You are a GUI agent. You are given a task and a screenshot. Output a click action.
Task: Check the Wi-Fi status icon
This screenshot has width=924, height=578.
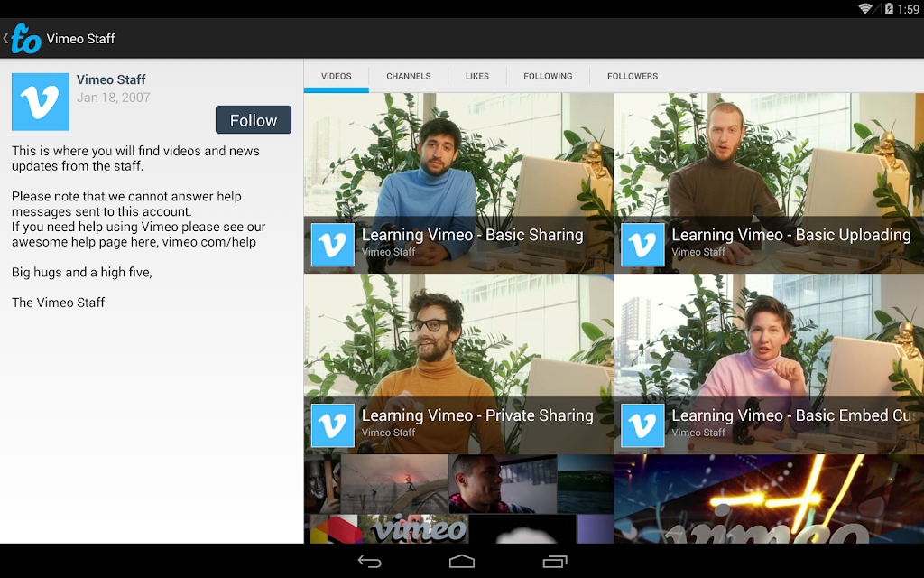click(864, 9)
